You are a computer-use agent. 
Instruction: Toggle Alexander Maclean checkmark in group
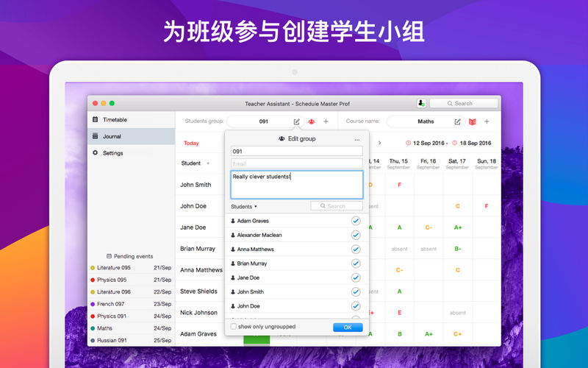[356, 235]
